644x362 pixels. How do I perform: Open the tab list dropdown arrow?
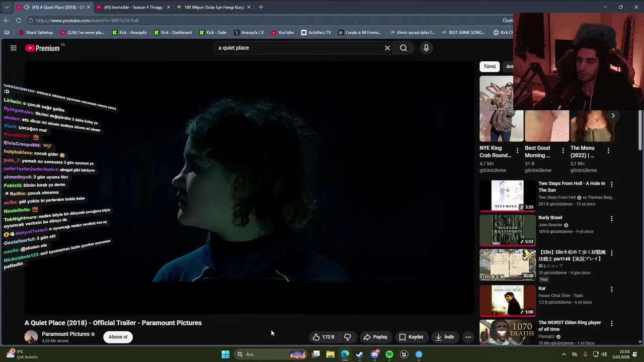(6, 7)
